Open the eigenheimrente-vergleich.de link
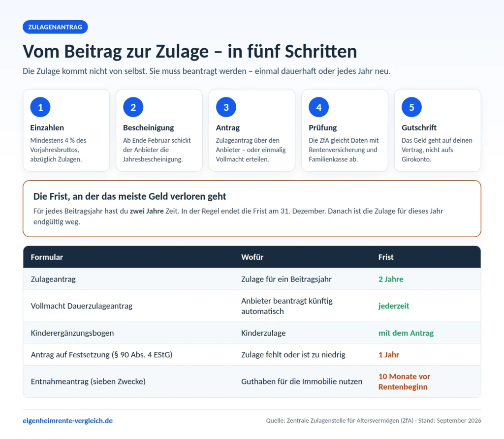Screen dimensions: 504x439 68,421
